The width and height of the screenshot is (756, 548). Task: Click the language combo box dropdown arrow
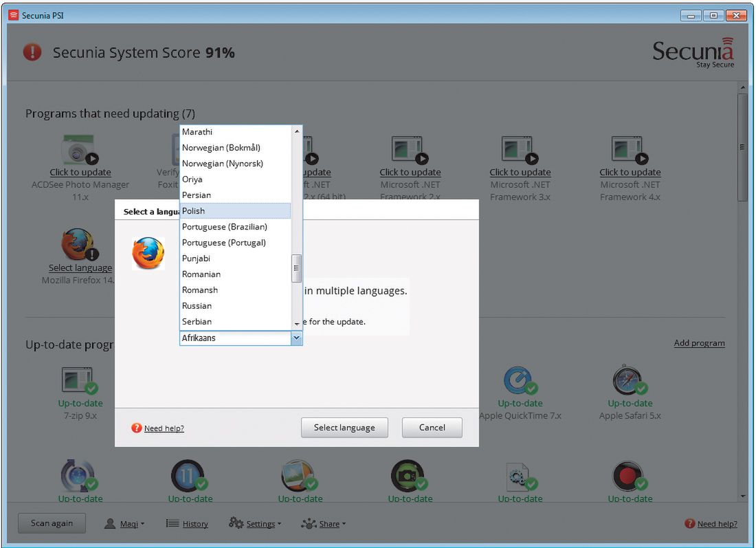click(296, 338)
